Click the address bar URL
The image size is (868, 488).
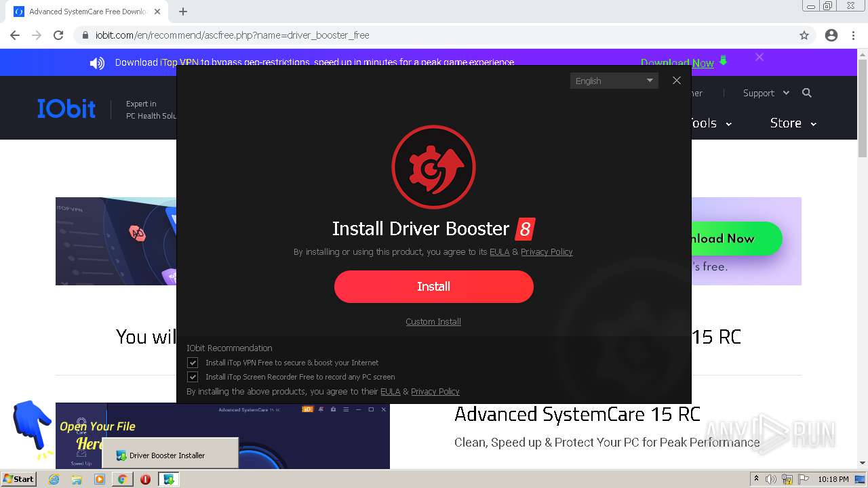[x=232, y=35]
